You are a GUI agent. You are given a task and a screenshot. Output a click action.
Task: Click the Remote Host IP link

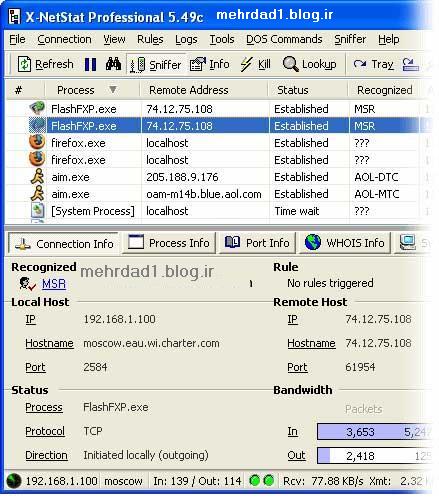click(292, 319)
